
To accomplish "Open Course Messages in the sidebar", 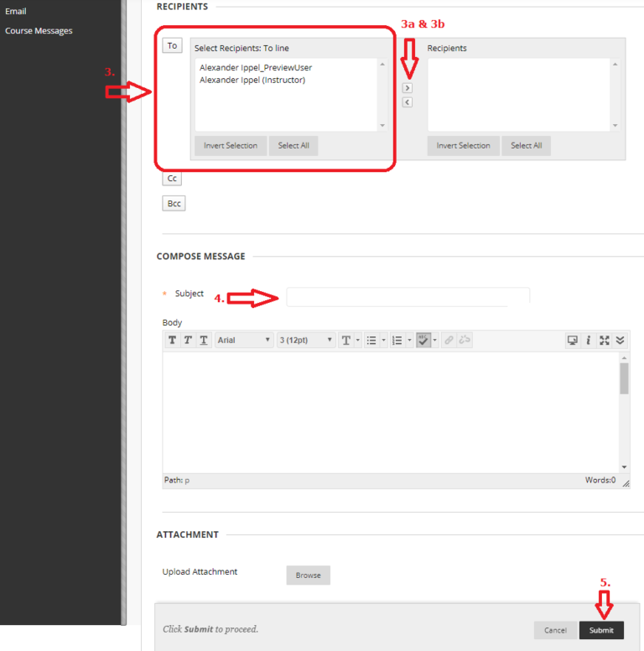I will point(39,31).
